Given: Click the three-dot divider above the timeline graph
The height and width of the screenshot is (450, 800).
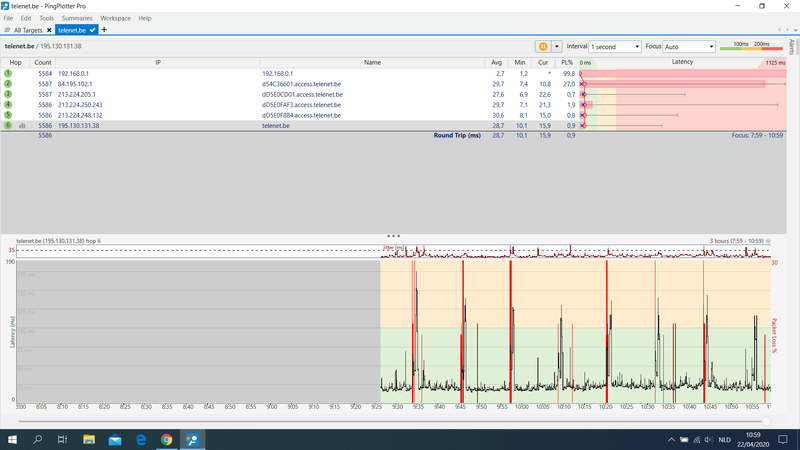Looking at the screenshot, I should (395, 236).
